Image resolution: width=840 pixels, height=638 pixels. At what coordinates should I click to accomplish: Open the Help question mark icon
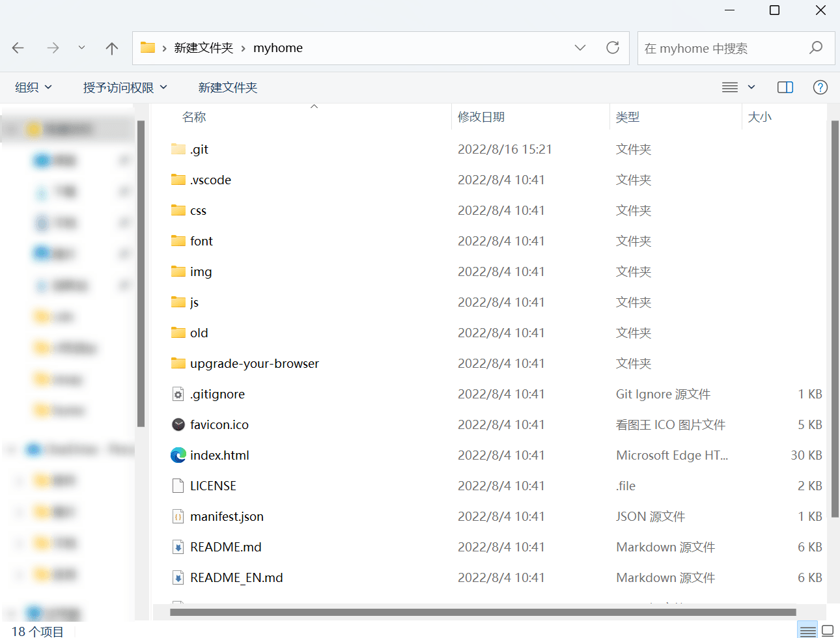(x=820, y=87)
